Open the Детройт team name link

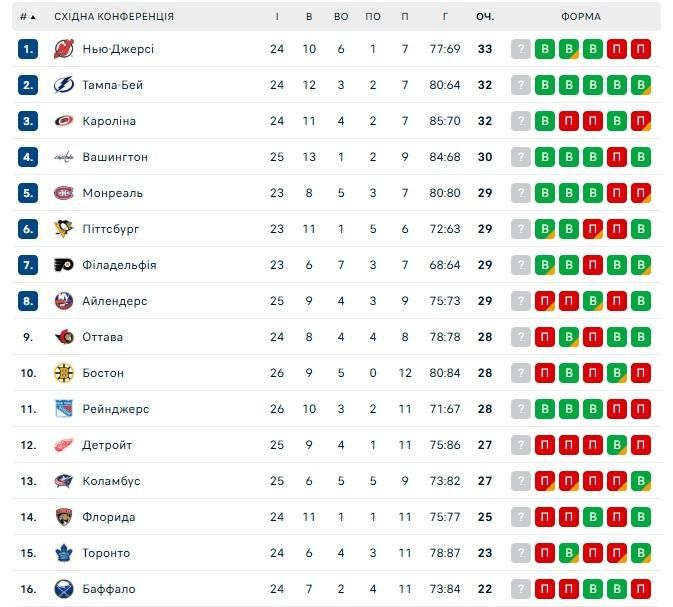(x=108, y=445)
